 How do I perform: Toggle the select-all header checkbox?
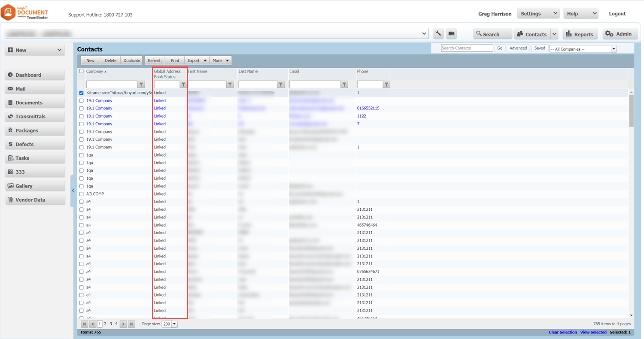[x=82, y=71]
